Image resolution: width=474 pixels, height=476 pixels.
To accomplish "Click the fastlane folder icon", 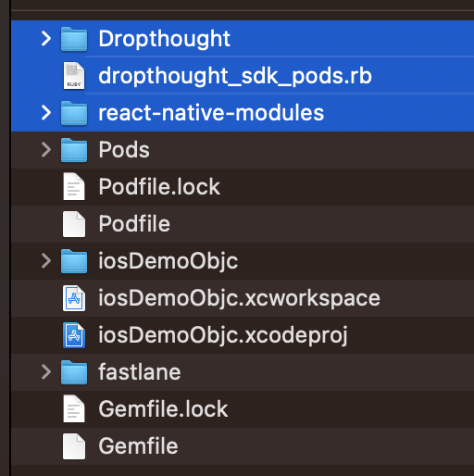I will (x=74, y=372).
